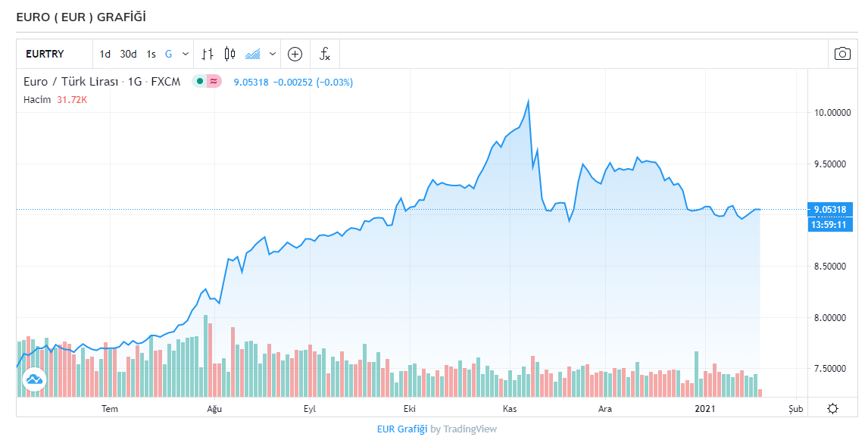Open the EUR Grafiği link
Image resolution: width=868 pixels, height=443 pixels.
pos(402,429)
